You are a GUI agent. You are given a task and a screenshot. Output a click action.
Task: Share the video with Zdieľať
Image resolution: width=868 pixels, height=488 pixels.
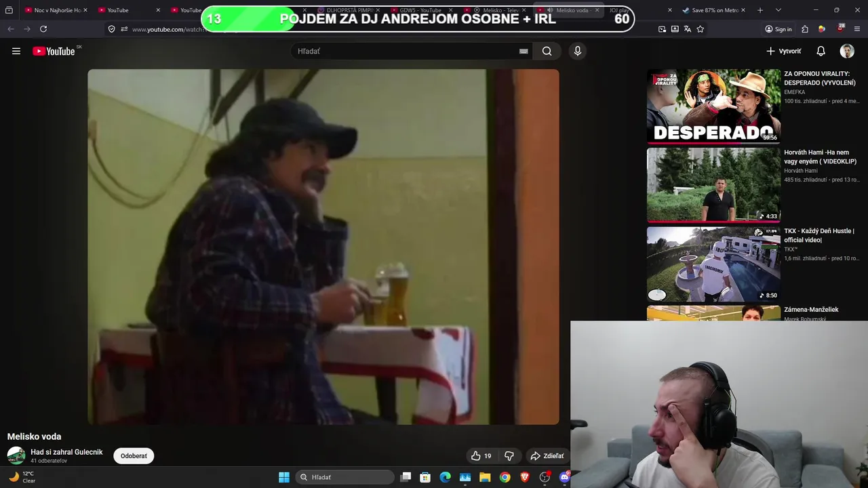(547, 456)
